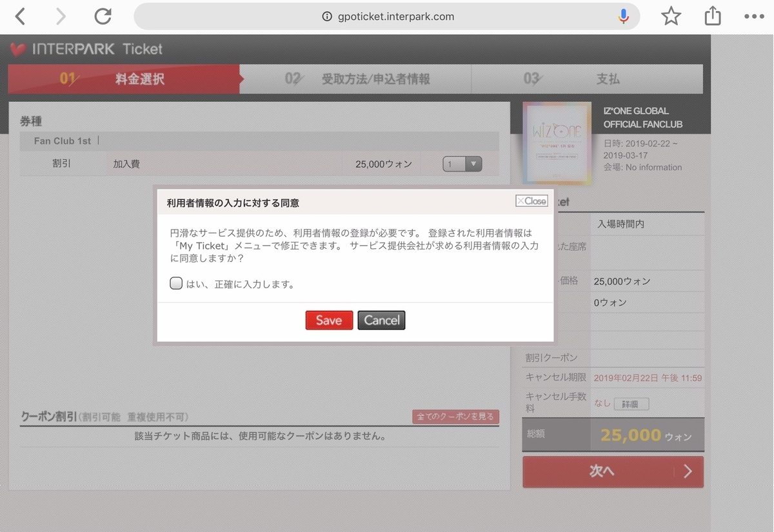The height and width of the screenshot is (532, 774).
Task: Click the browser forward arrow
Action: tap(61, 17)
